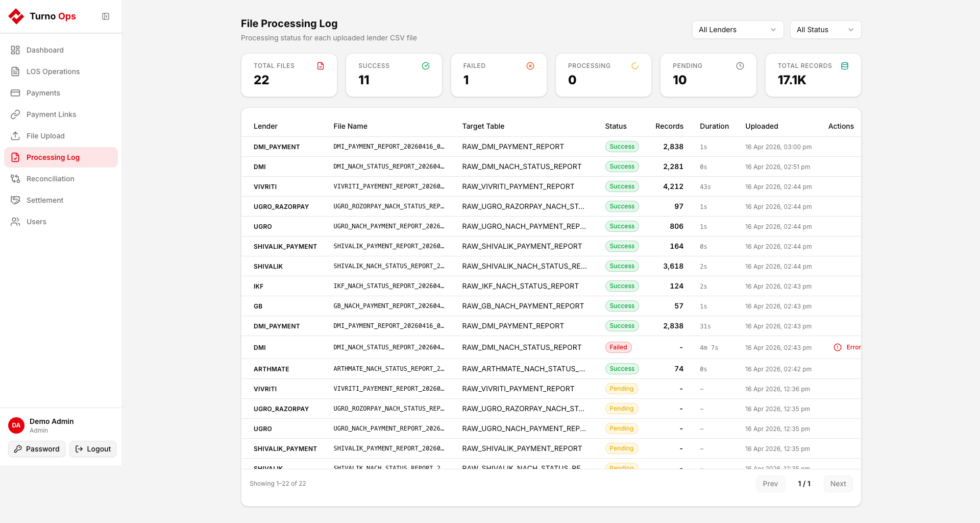
Task: Click the Logout button
Action: pos(92,449)
